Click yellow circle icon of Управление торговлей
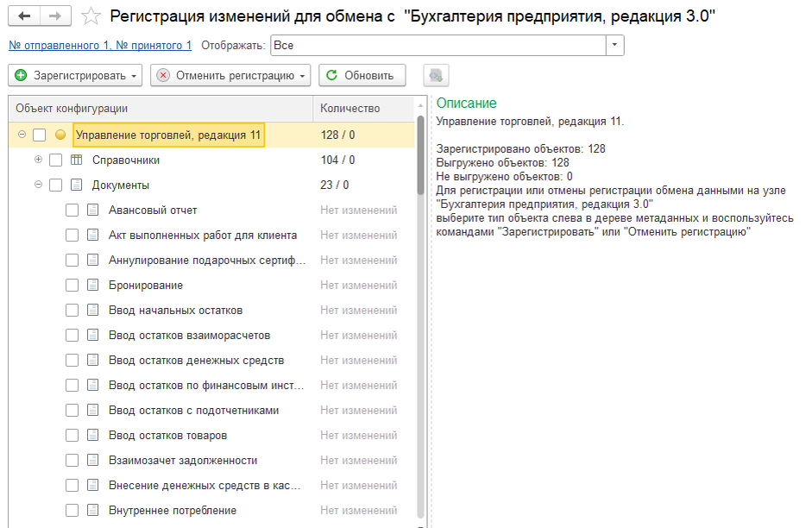The height and width of the screenshot is (528, 812). (60, 135)
